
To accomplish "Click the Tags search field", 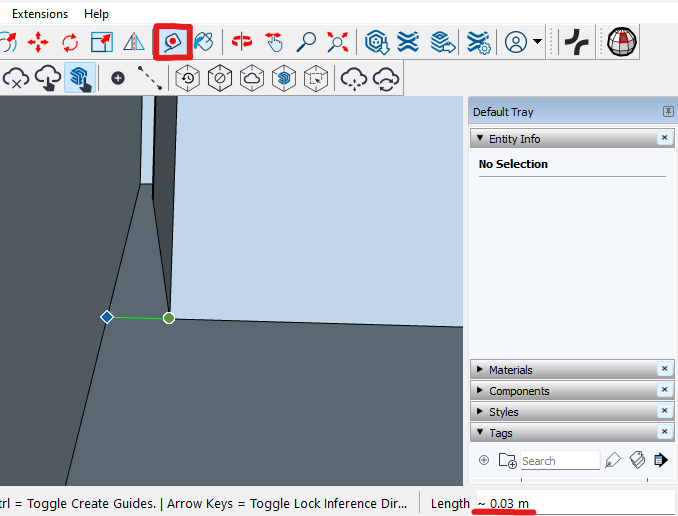I will pos(559,460).
